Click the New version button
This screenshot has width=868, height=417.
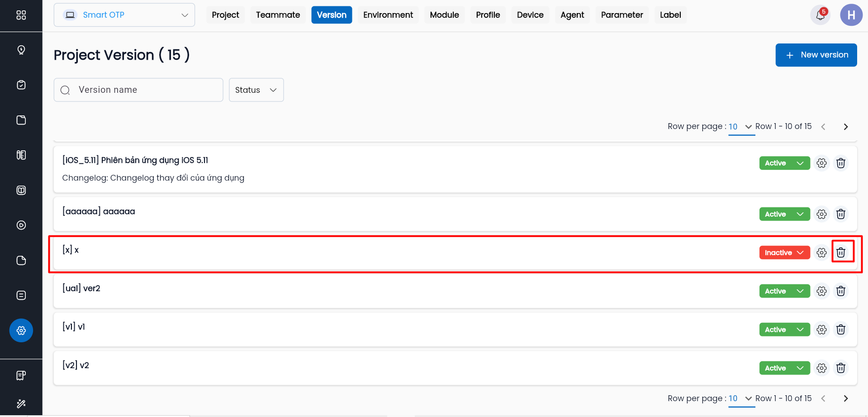(816, 55)
